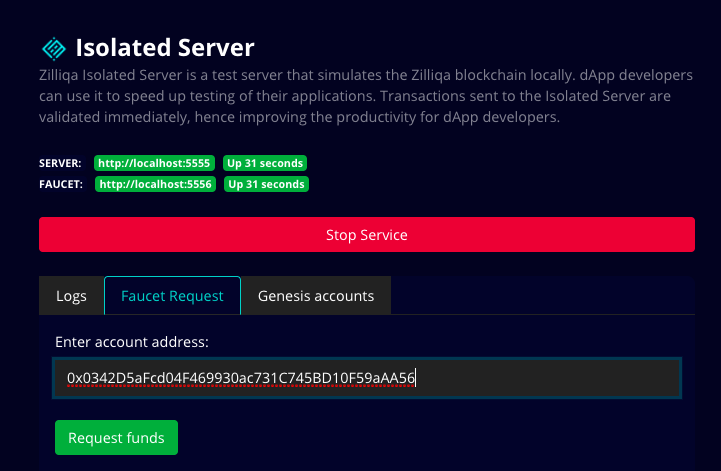Focus the account address input field
Screen dimensions: 721x471
tap(367, 378)
